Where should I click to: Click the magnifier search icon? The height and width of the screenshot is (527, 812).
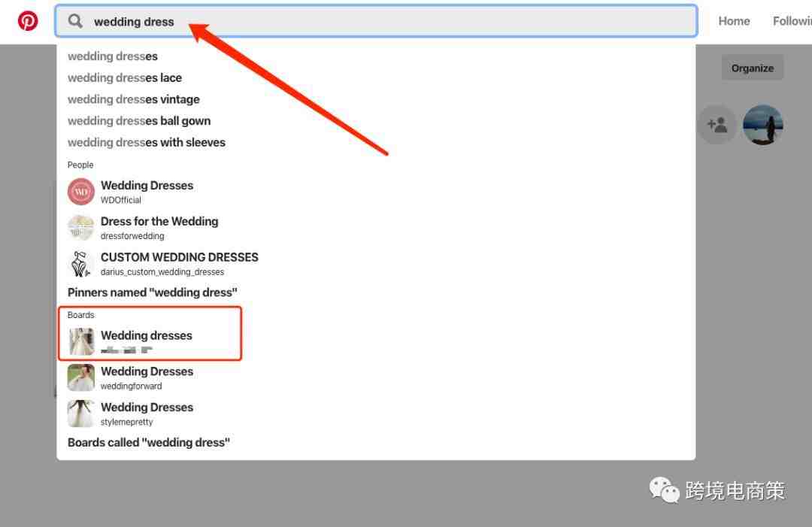tap(76, 21)
